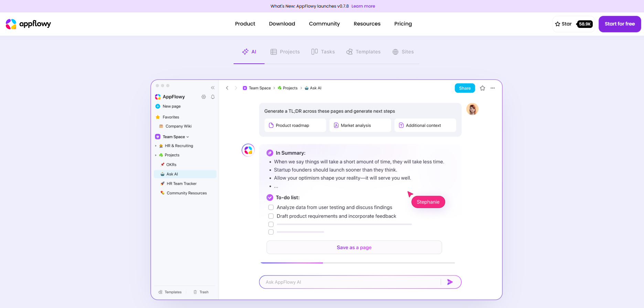
Task: Click the In Summary pencil icon
Action: coord(270,153)
